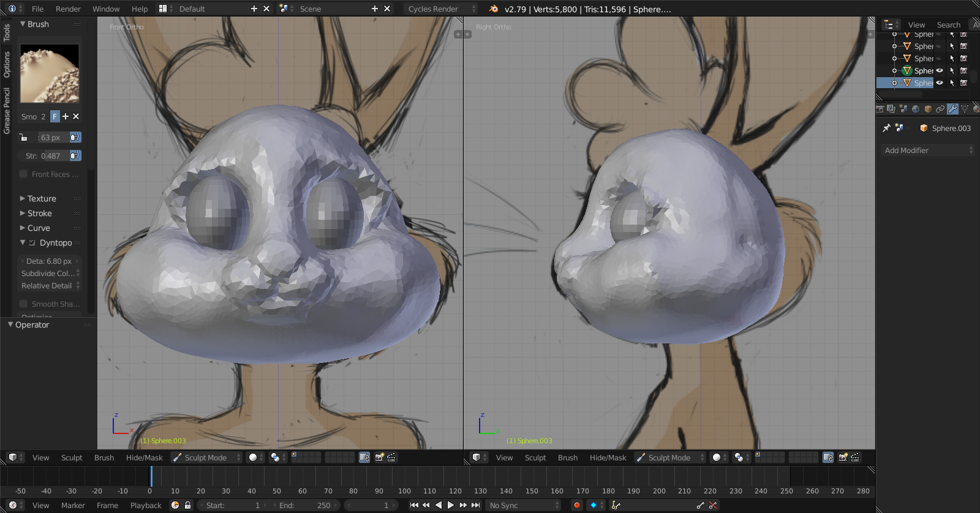This screenshot has height=513, width=980.
Task: Expand the Curve panel
Action: 39,228
